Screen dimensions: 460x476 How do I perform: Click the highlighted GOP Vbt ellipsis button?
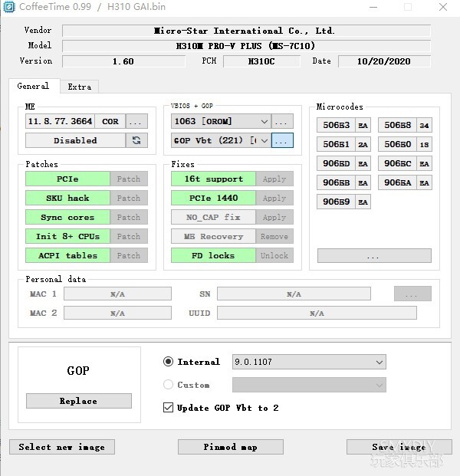pos(282,140)
